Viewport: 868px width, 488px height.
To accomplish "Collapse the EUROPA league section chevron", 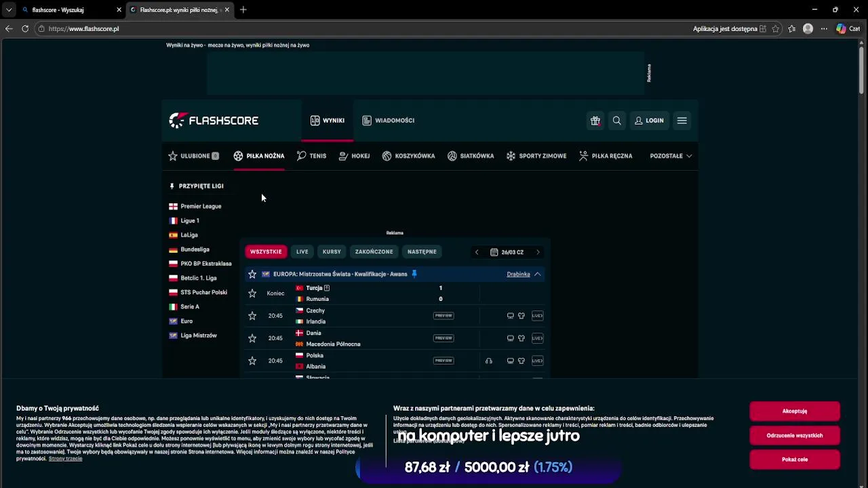I will [537, 274].
